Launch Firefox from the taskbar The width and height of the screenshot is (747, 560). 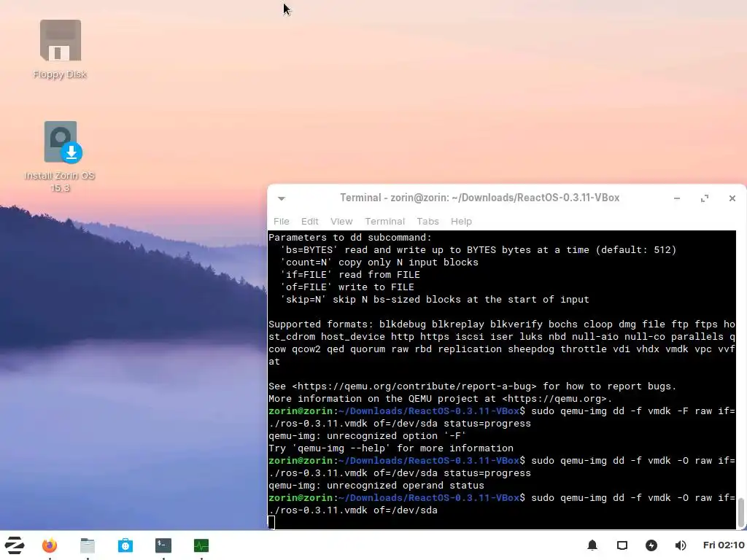pyautogui.click(x=50, y=545)
